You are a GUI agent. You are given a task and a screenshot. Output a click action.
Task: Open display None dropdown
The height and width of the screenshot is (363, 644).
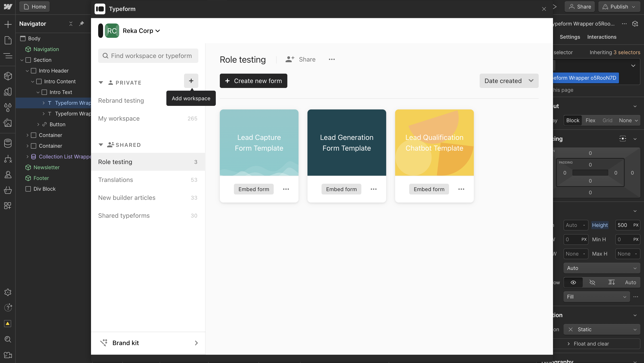628,120
